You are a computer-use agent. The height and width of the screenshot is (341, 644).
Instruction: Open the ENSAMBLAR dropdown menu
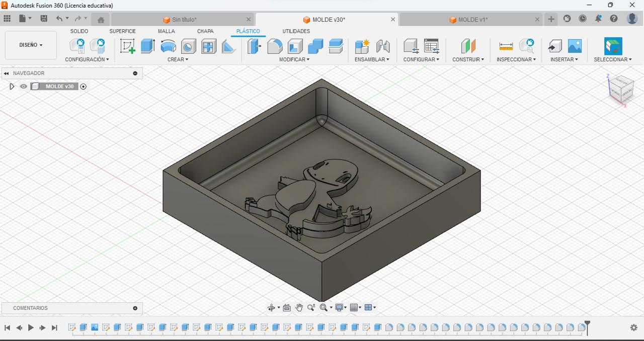(x=372, y=59)
